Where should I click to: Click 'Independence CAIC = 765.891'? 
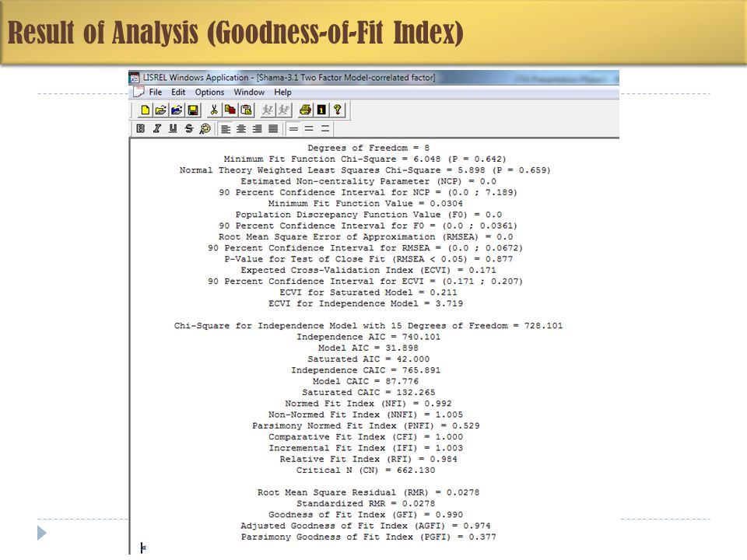pyautogui.click(x=366, y=370)
